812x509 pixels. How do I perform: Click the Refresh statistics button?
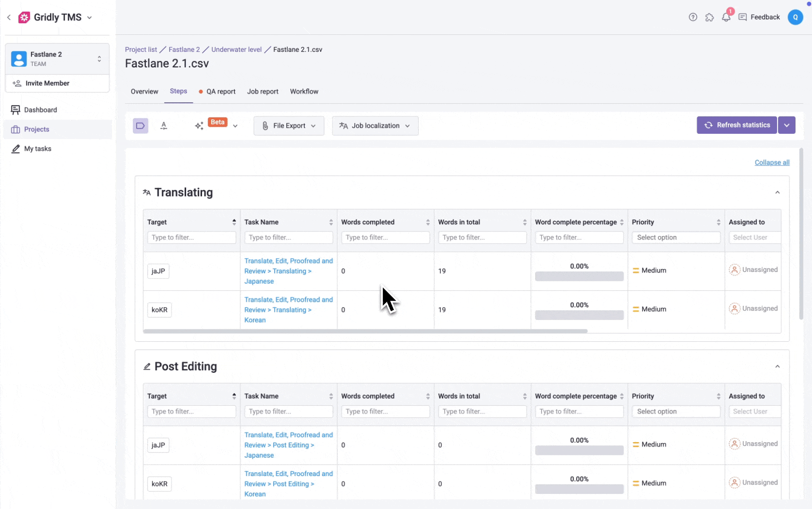click(x=737, y=125)
